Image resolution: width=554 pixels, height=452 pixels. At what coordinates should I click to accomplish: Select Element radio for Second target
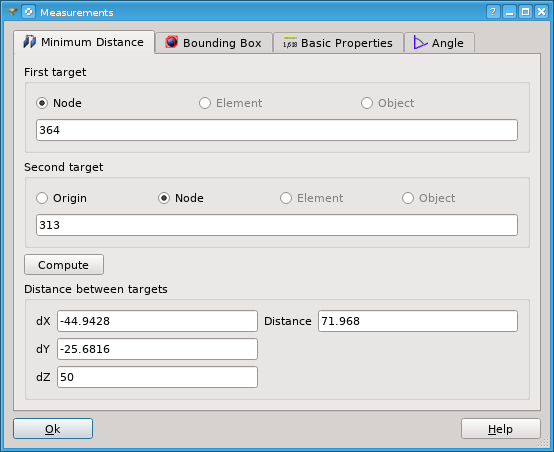point(286,198)
